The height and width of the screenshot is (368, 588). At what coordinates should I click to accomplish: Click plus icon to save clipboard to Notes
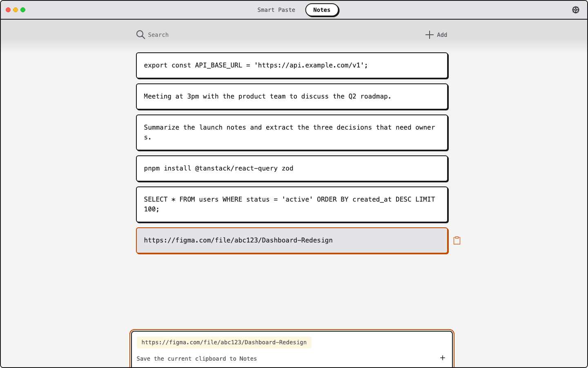443,358
